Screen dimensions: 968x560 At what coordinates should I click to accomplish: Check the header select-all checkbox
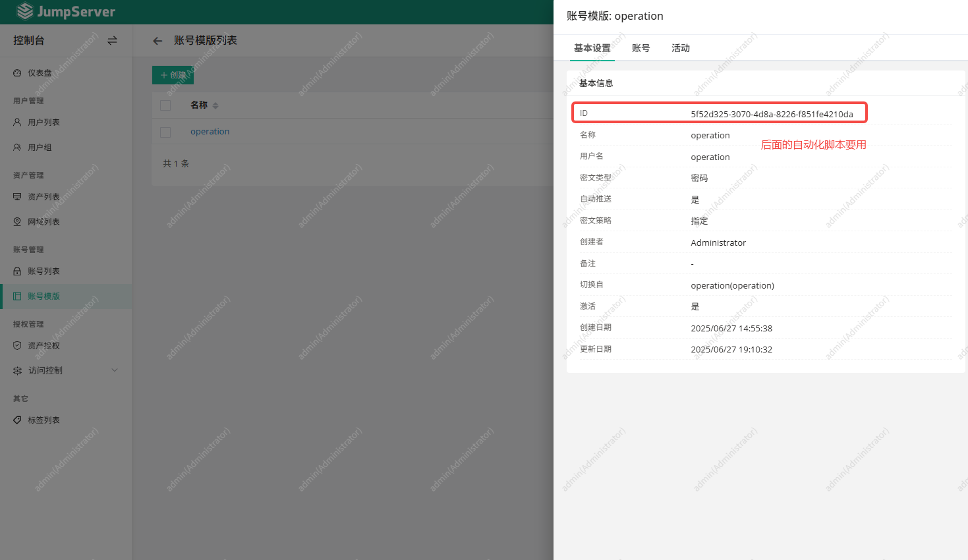click(165, 105)
